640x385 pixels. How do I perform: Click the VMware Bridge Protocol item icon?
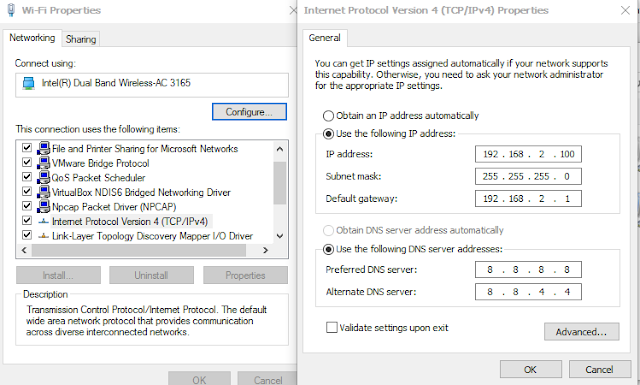(x=43, y=163)
